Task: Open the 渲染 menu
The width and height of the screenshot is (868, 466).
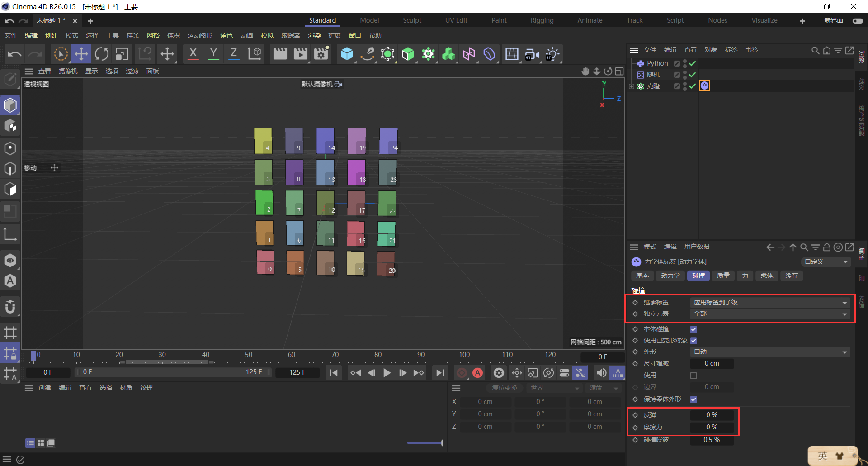Action: pyautogui.click(x=314, y=35)
